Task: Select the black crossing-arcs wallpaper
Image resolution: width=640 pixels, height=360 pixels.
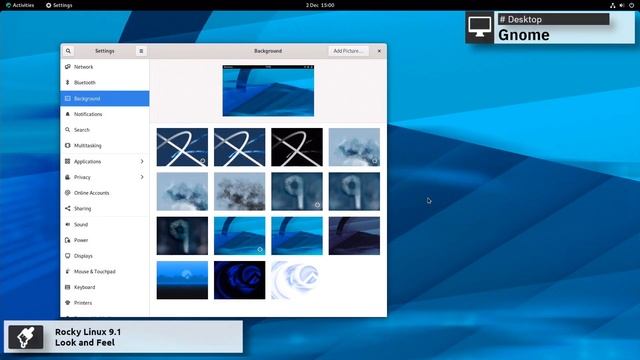Action: pos(297,147)
